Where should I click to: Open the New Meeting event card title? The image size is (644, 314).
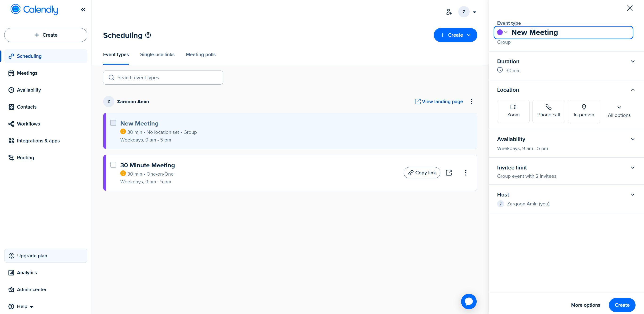pos(139,124)
